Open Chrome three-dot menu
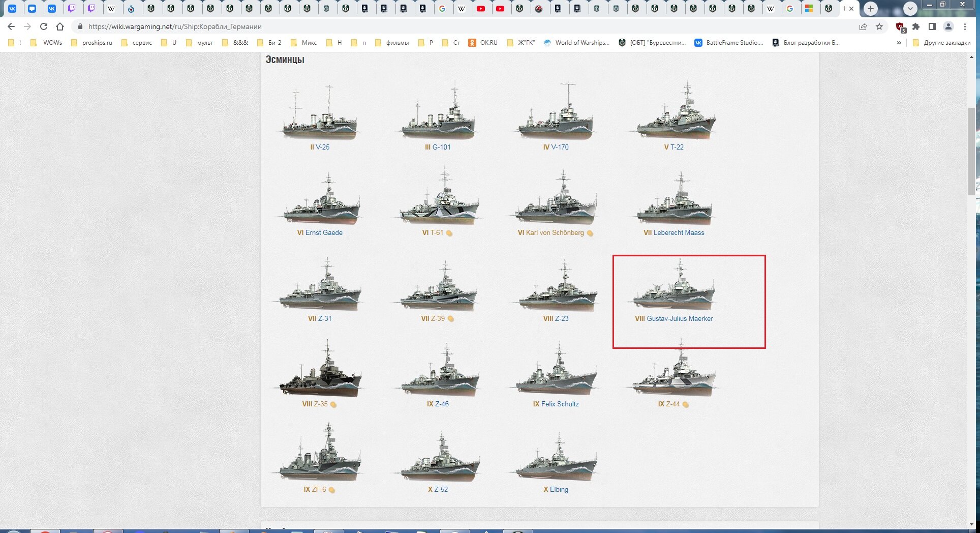The height and width of the screenshot is (533, 980). click(x=965, y=26)
